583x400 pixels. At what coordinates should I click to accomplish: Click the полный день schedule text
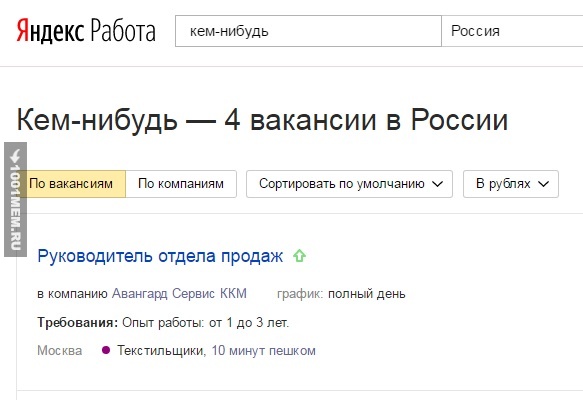coord(367,294)
